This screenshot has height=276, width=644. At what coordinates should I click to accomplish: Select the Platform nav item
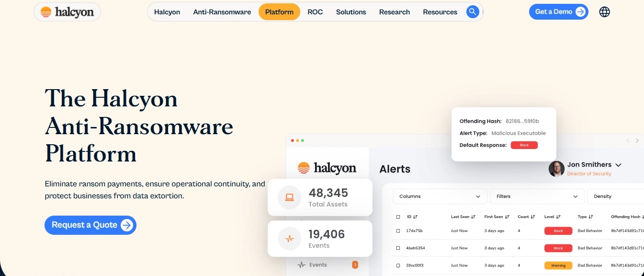click(x=279, y=12)
